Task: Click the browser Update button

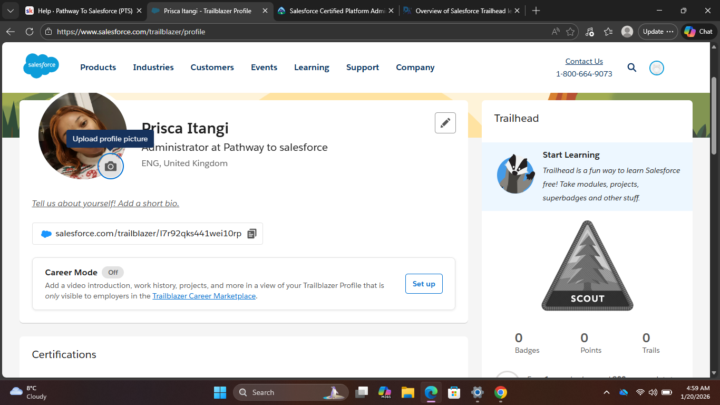Action: pyautogui.click(x=658, y=31)
